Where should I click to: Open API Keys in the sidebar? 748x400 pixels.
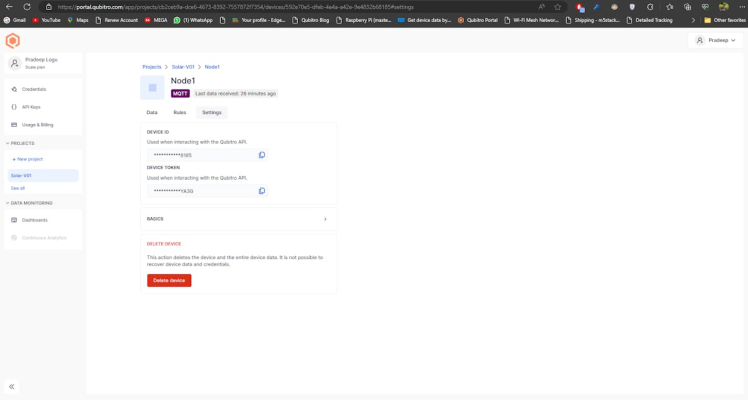click(x=31, y=107)
